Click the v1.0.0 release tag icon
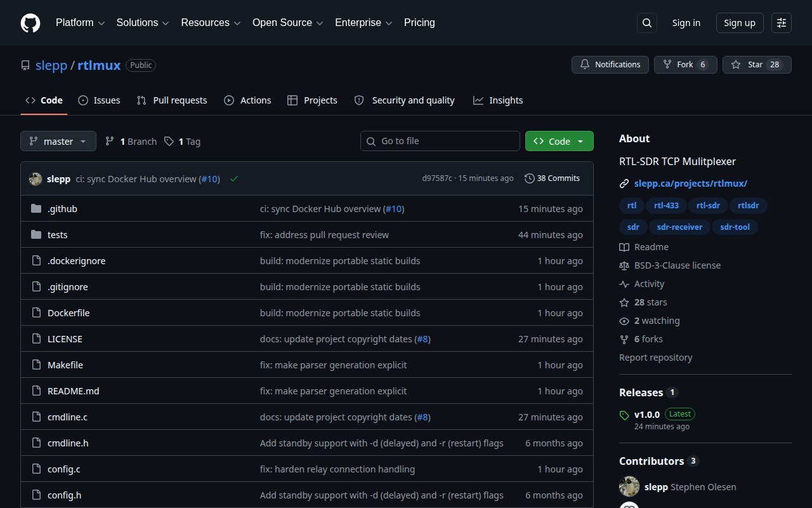 pyautogui.click(x=624, y=415)
